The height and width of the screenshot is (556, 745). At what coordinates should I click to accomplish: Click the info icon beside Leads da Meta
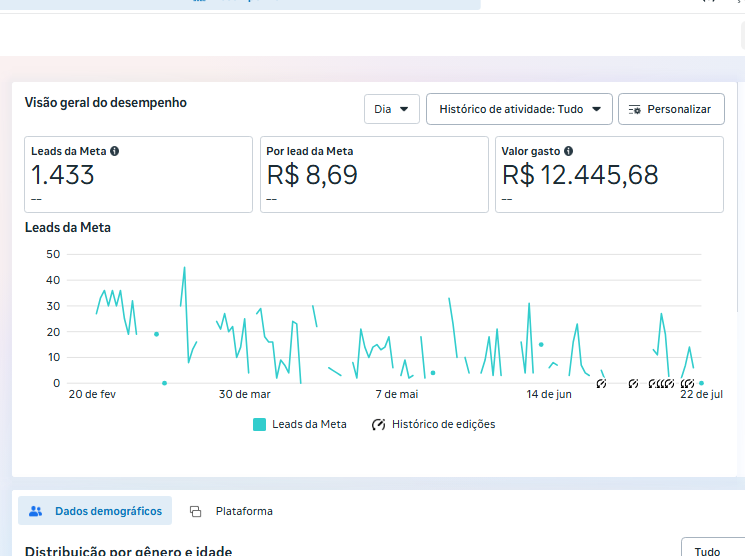click(x=115, y=151)
